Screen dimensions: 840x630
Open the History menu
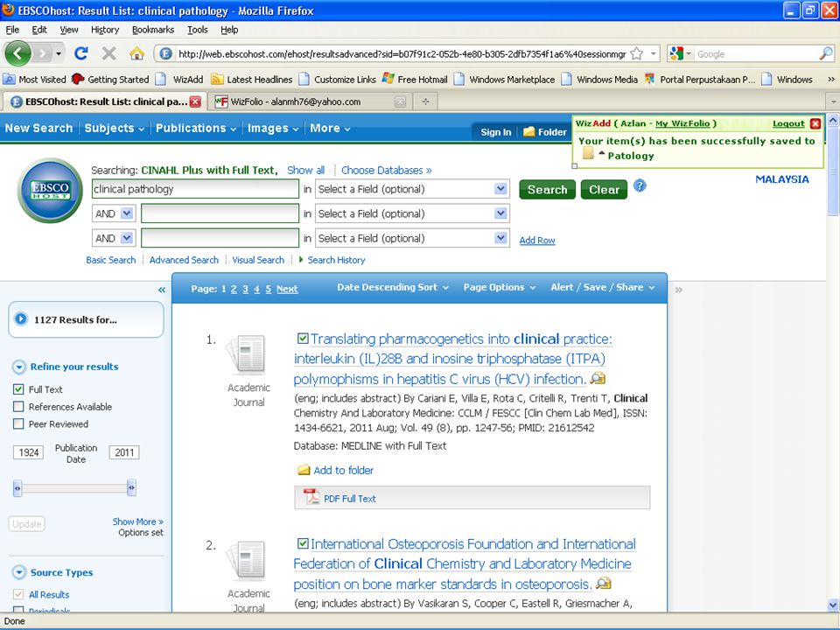[x=105, y=30]
